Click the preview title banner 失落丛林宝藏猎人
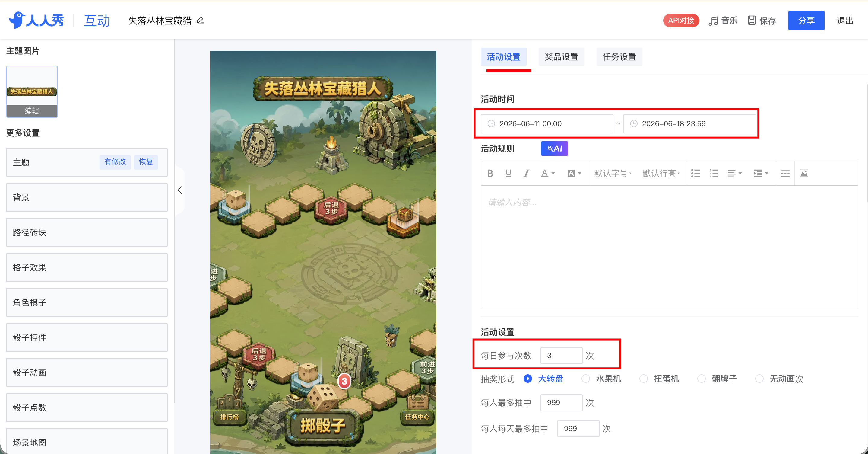Screen dimensions: 868x454 coord(323,89)
